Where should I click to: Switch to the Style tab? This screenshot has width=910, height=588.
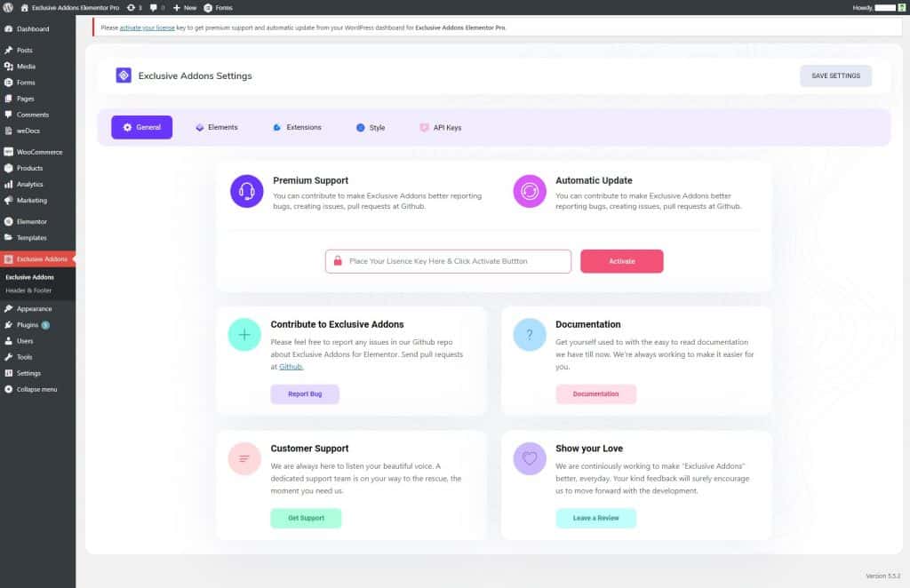coord(371,128)
